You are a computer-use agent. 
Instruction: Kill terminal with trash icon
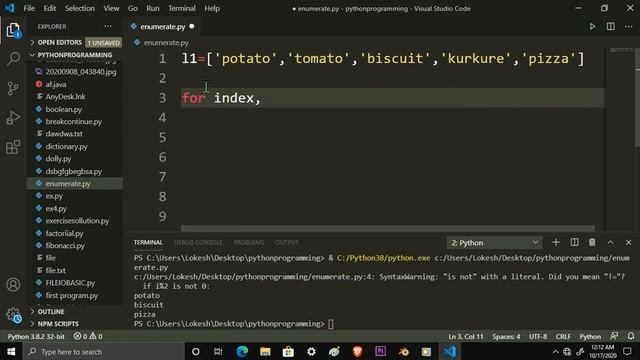(x=592, y=242)
